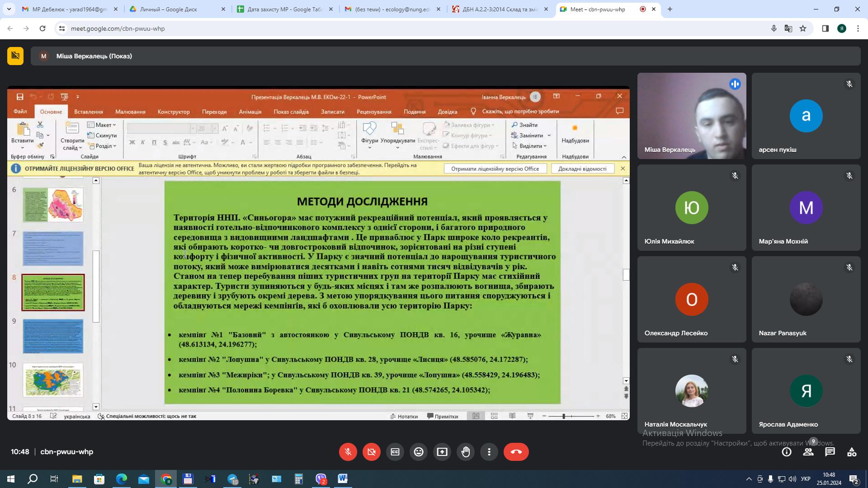The height and width of the screenshot is (488, 868).
Task: Toggle the camera off button
Action: click(x=372, y=452)
